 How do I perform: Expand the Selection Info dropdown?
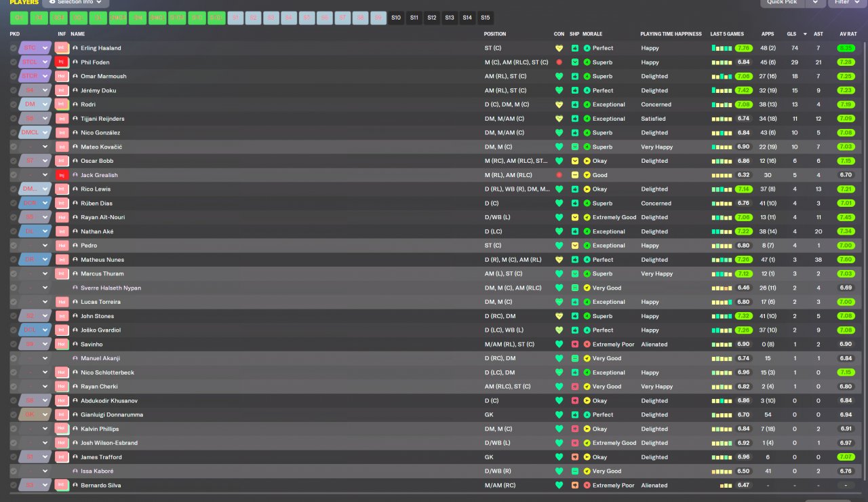pos(75,3)
